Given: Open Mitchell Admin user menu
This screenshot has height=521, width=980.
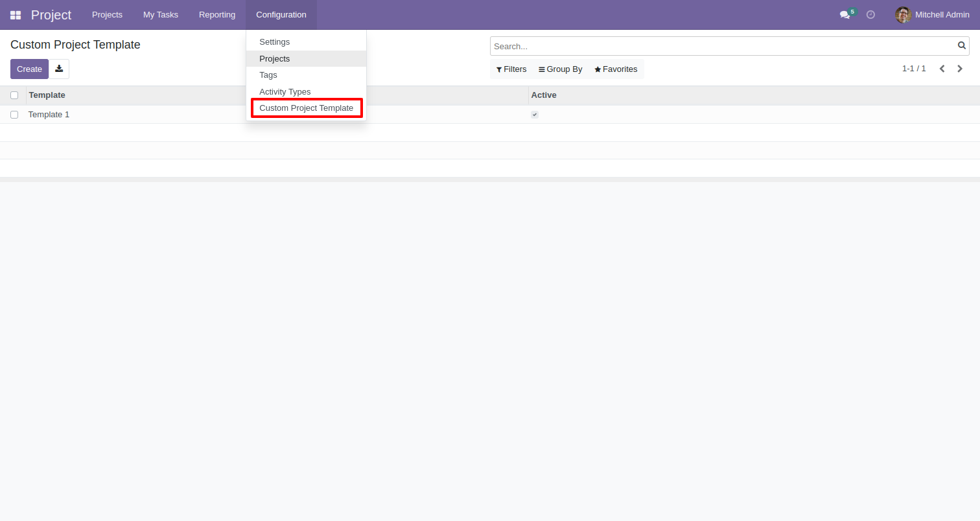Looking at the screenshot, I should 932,14.
